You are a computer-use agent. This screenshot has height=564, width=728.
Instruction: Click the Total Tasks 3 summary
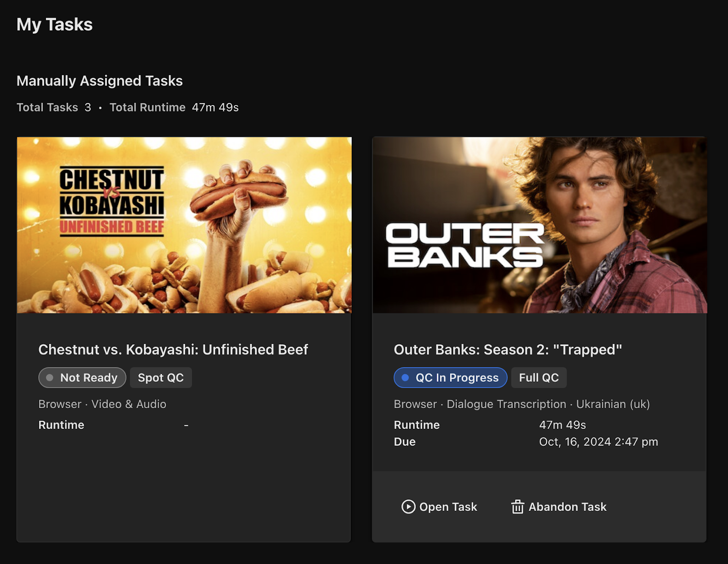(54, 107)
